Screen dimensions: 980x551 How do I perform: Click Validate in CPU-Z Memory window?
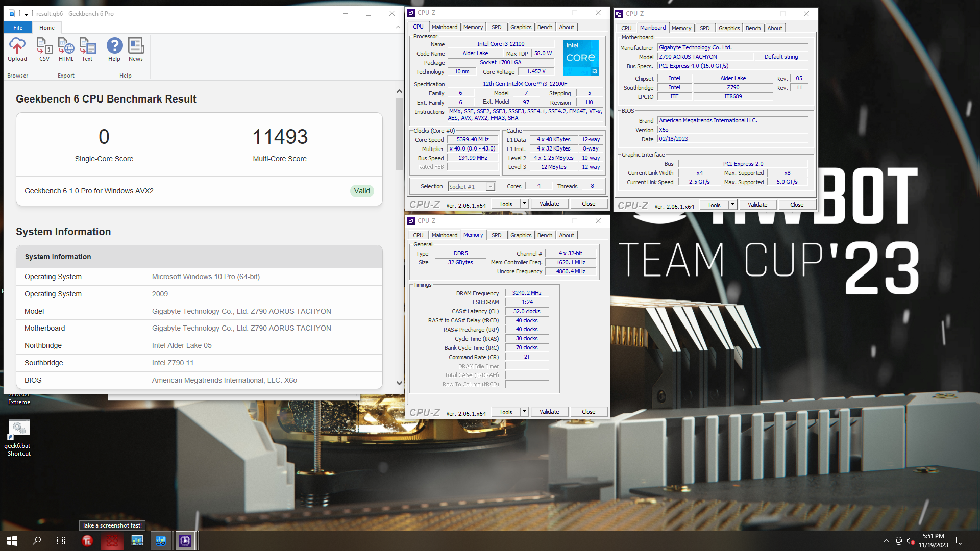tap(549, 412)
